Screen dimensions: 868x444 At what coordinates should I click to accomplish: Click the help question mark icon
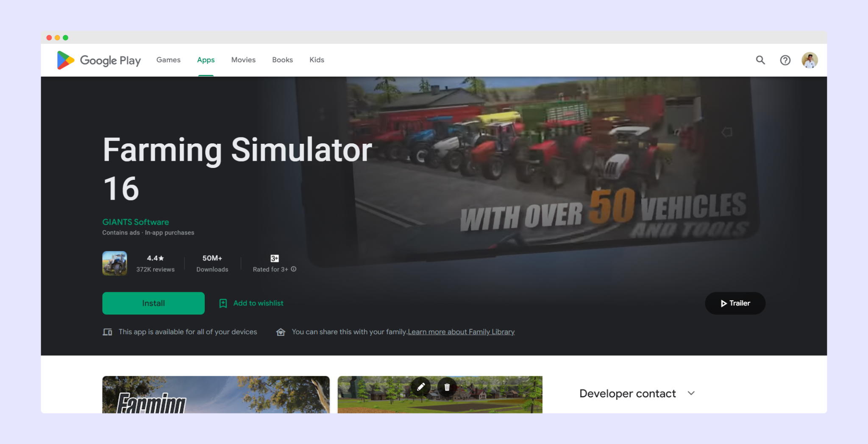(x=785, y=60)
